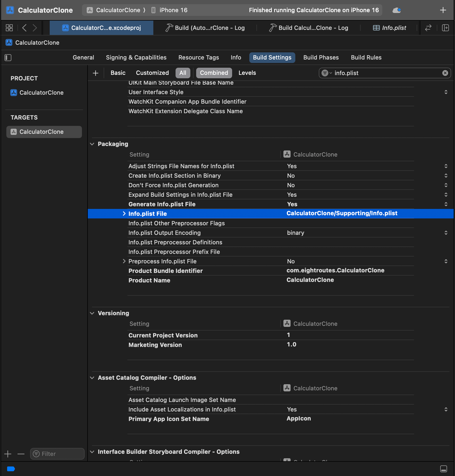Screen dimensions: 455x476
Task: Show All build settings
Action: point(183,73)
